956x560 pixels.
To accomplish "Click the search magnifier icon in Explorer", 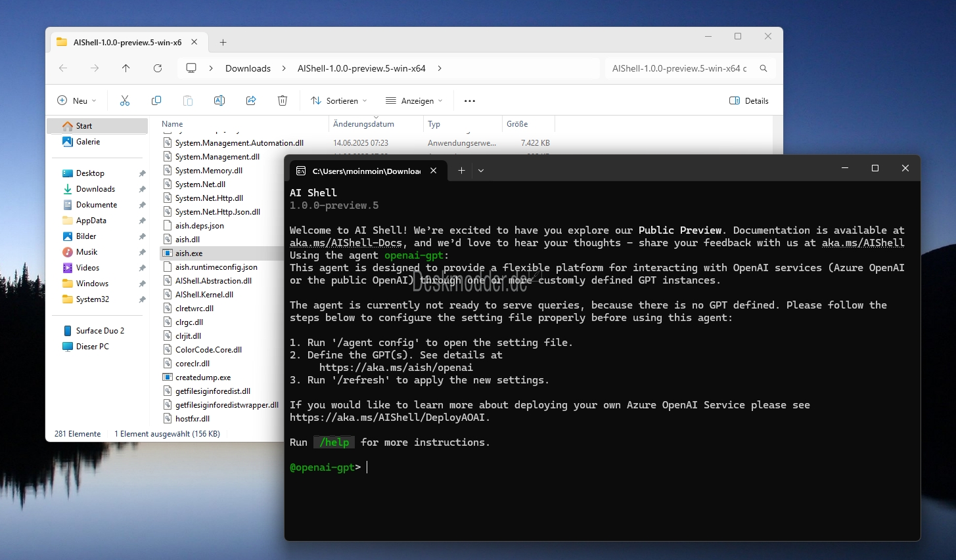I will point(763,68).
